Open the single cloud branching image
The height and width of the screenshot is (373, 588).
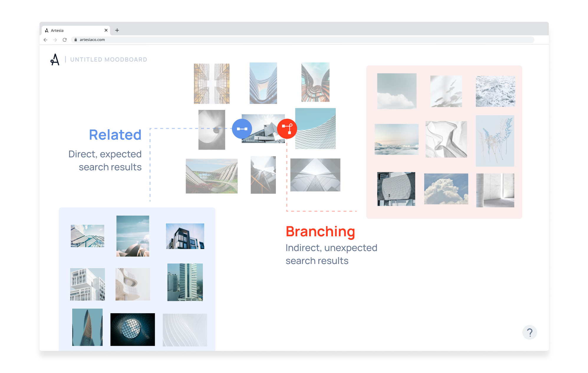point(397,91)
